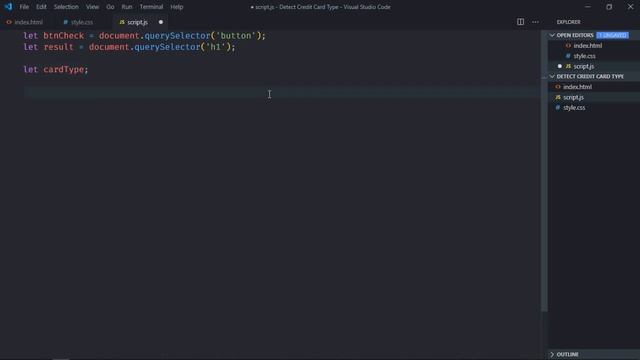The image size is (640, 360).
Task: Click the JS icon on script.js tab
Action: (x=122, y=22)
